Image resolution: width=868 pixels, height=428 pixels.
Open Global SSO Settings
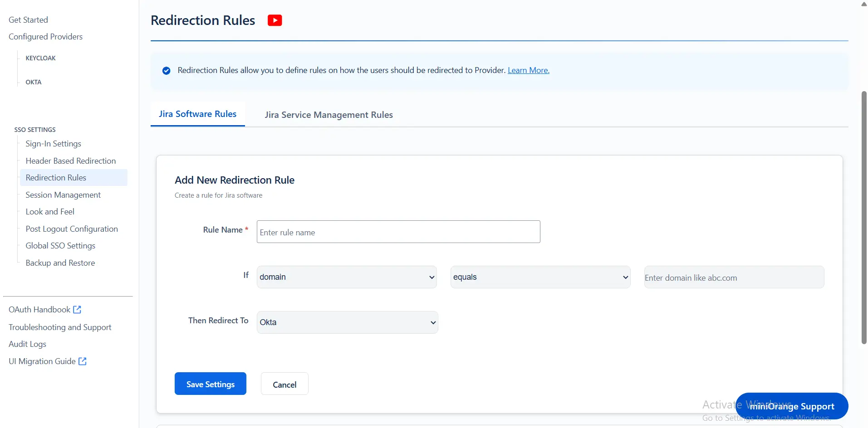[x=60, y=246]
